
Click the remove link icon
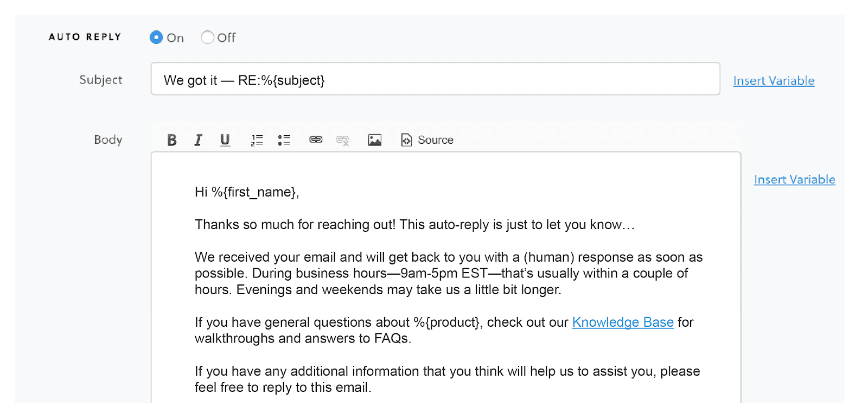click(x=342, y=141)
